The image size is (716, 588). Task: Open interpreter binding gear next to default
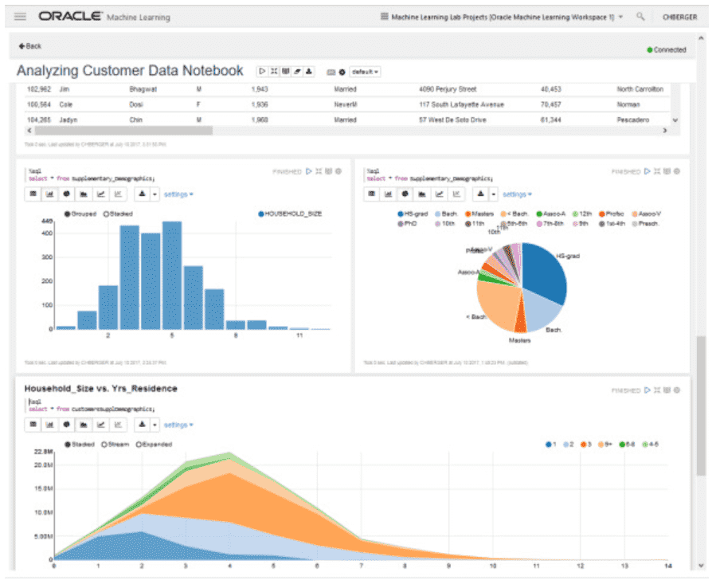click(x=342, y=73)
